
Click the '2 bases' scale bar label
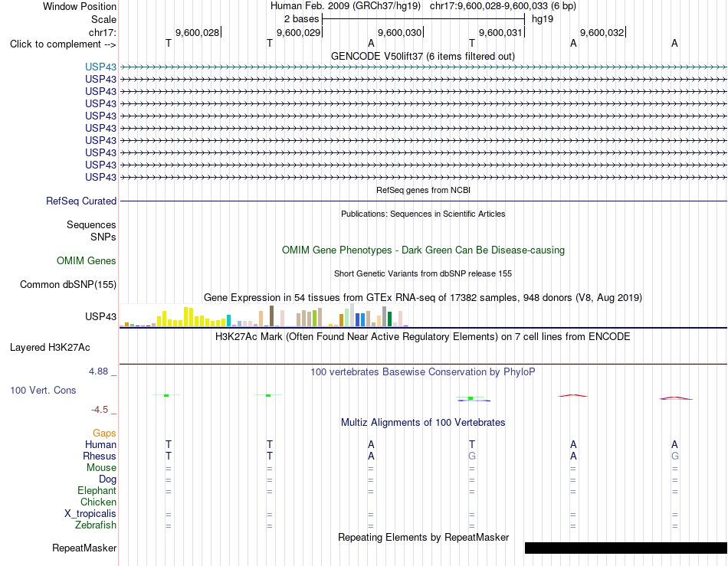click(301, 19)
